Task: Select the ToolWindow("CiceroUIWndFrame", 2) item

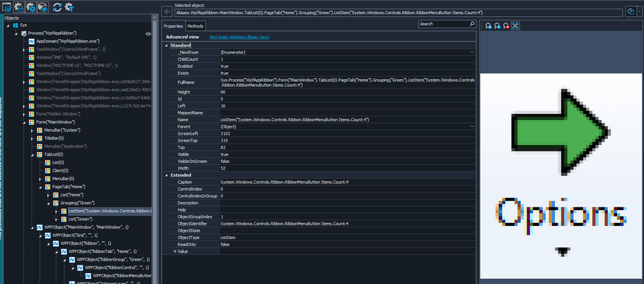Action: pos(71,49)
